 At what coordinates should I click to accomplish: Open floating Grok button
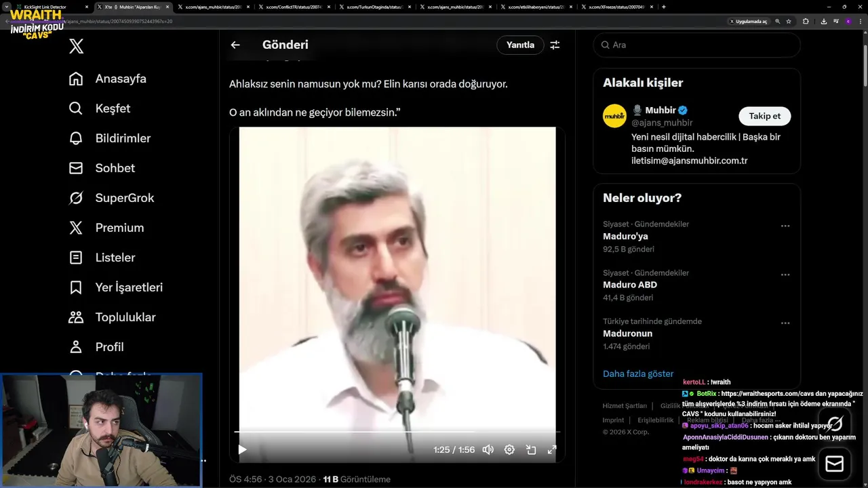tap(835, 424)
